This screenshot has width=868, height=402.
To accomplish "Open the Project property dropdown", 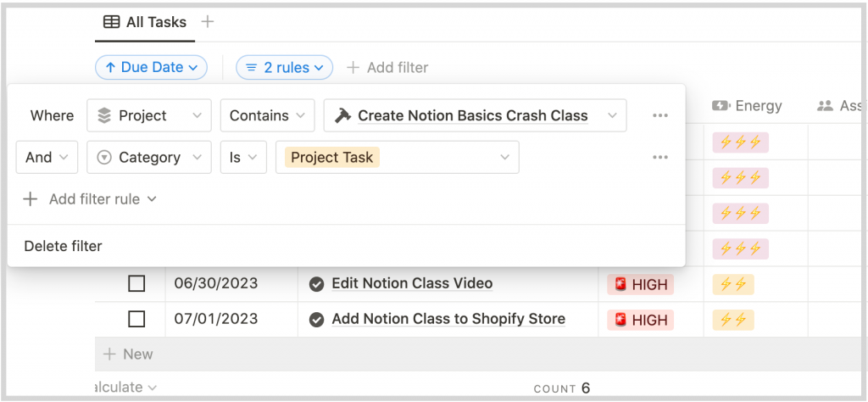I will (149, 115).
